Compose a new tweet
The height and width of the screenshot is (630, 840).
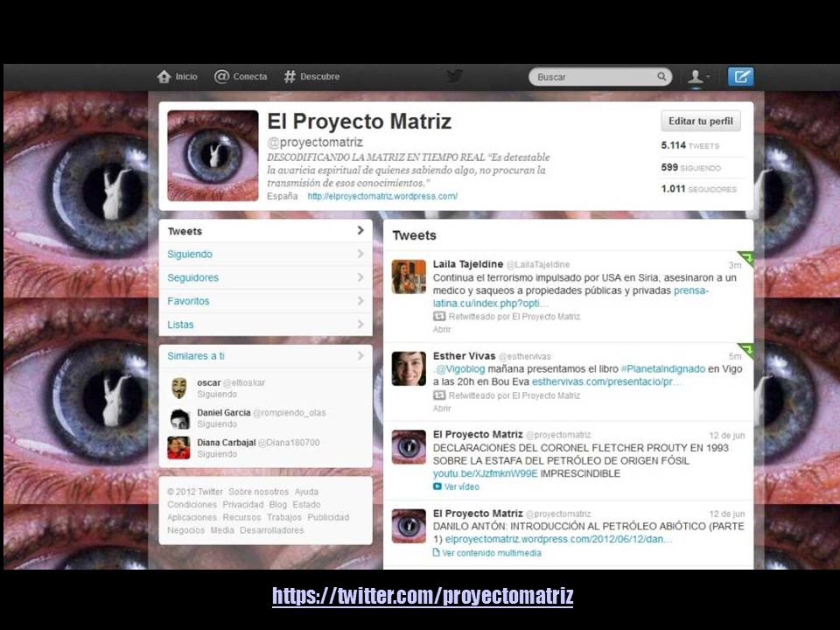[x=740, y=77]
